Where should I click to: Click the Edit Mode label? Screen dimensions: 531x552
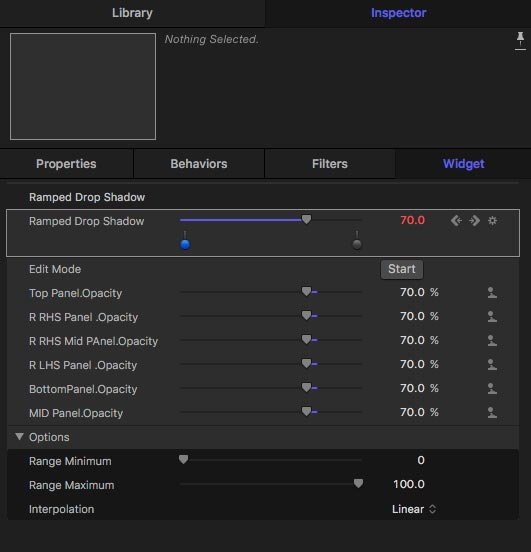pyautogui.click(x=55, y=269)
